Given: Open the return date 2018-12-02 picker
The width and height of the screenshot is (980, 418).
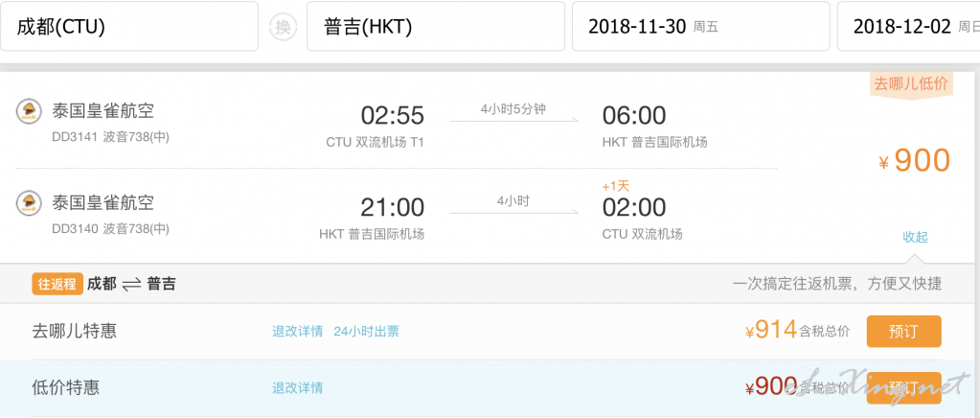Looking at the screenshot, I should point(909,26).
